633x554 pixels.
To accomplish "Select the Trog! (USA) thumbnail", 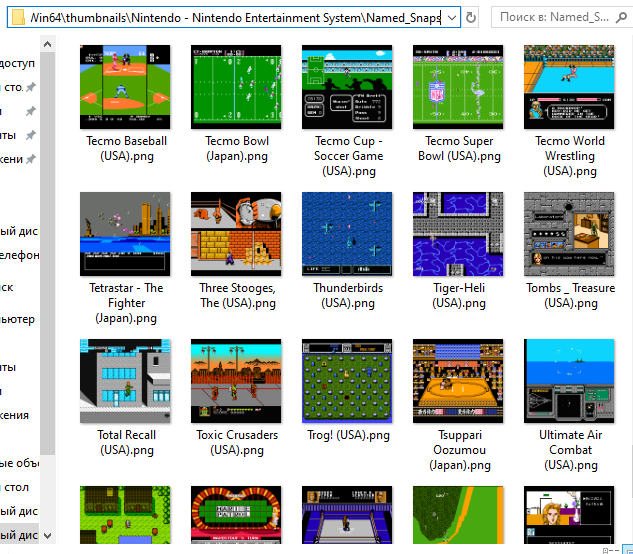I will pyautogui.click(x=347, y=381).
